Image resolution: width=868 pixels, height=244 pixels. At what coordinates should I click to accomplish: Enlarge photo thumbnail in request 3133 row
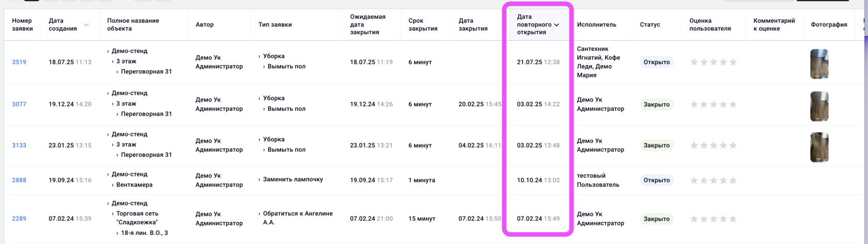pos(819,147)
